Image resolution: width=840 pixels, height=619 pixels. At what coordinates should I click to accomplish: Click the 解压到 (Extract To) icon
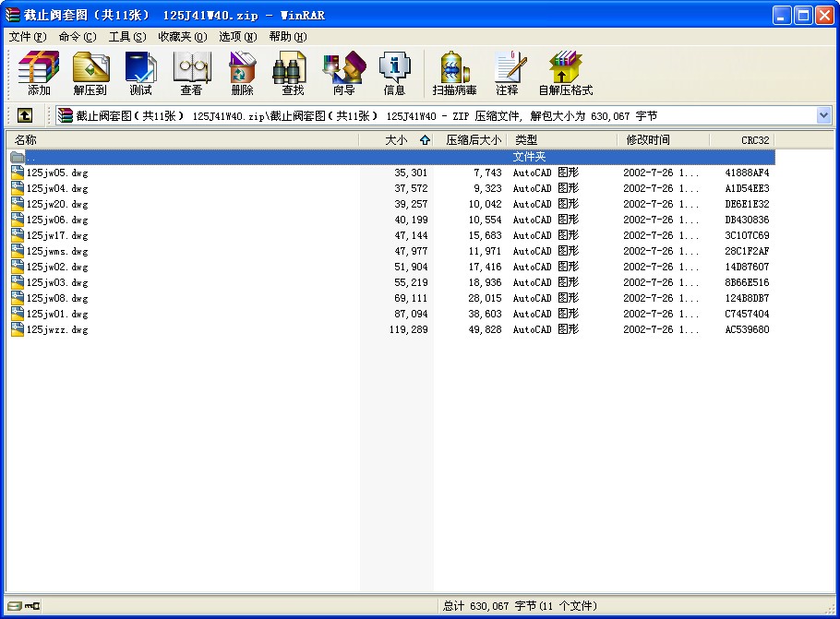click(x=90, y=73)
